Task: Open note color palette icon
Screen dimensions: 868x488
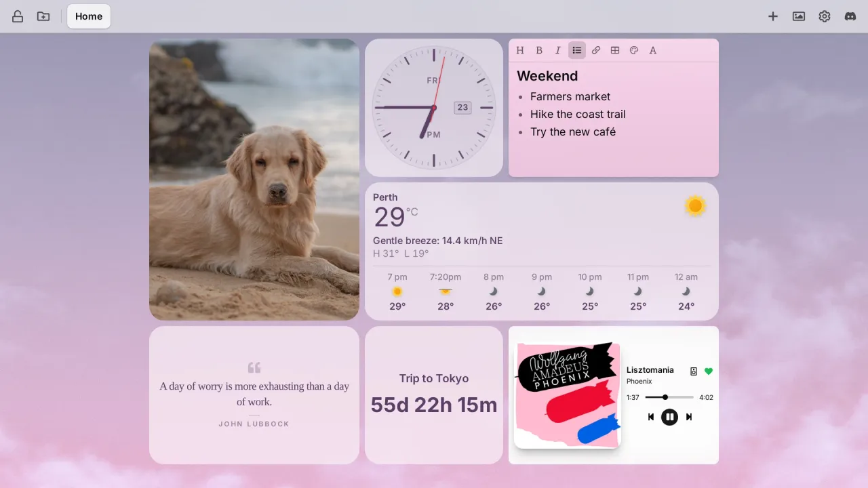Action: 634,50
